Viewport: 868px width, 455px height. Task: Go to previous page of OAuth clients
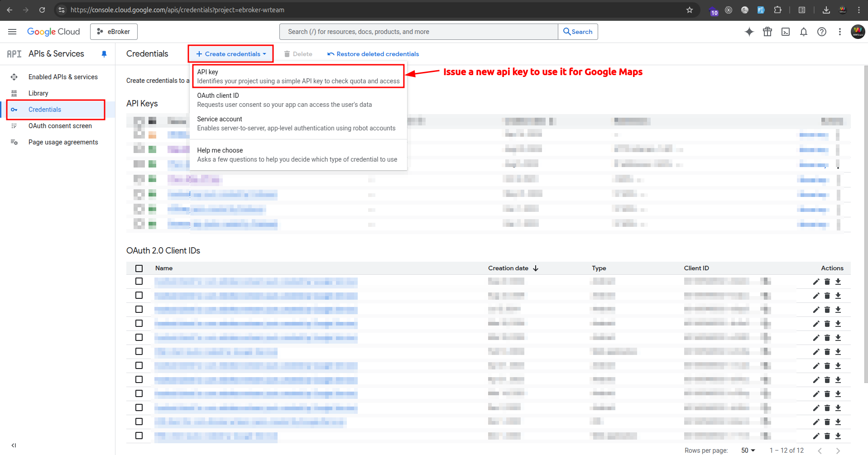pyautogui.click(x=820, y=450)
